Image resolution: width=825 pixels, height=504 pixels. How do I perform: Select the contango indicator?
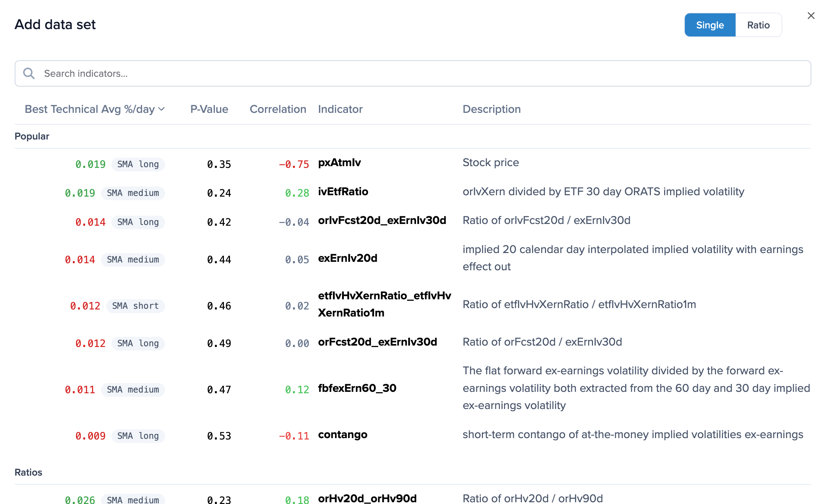[342, 435]
